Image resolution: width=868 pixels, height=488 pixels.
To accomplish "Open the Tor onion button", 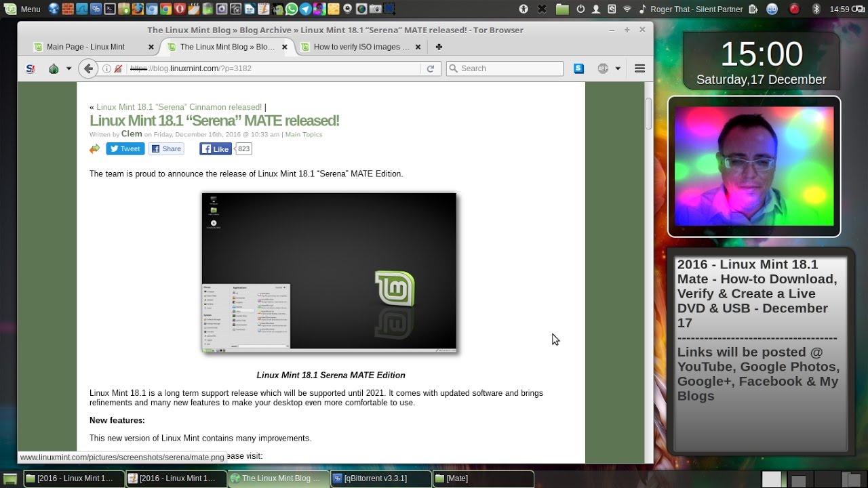I will (54, 68).
